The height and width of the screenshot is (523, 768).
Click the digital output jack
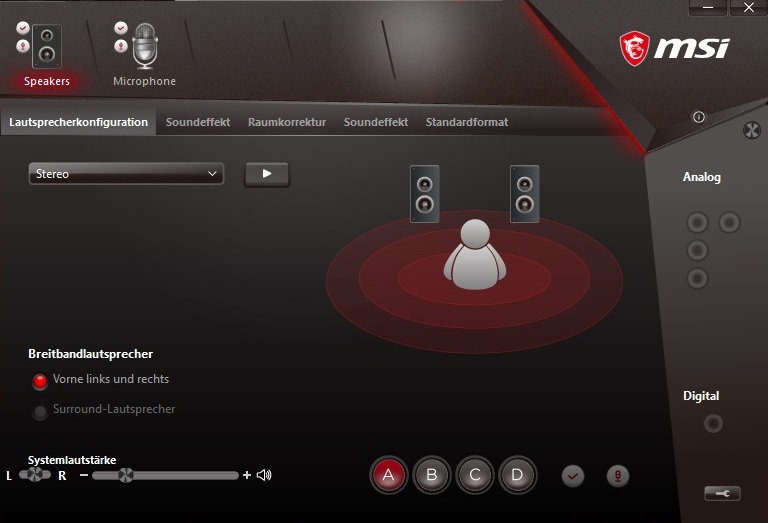pyautogui.click(x=713, y=423)
